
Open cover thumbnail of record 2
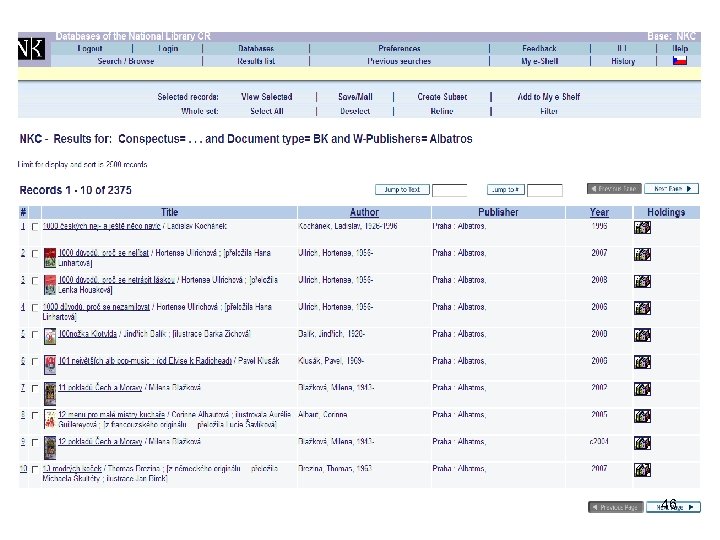pyautogui.click(x=50, y=258)
